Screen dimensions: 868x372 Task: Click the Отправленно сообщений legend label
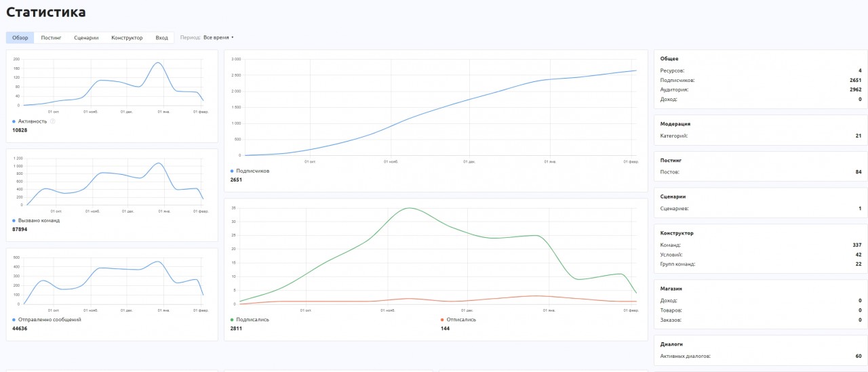[x=50, y=319]
